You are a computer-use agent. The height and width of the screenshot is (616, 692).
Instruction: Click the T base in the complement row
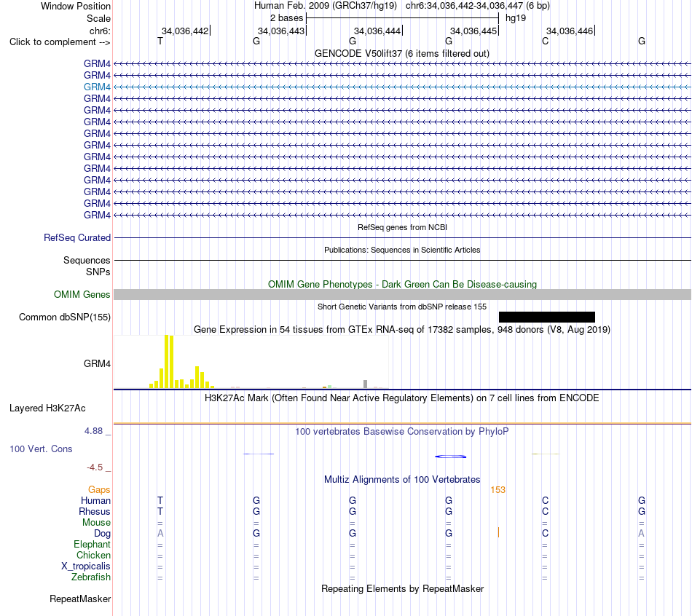pyautogui.click(x=160, y=41)
